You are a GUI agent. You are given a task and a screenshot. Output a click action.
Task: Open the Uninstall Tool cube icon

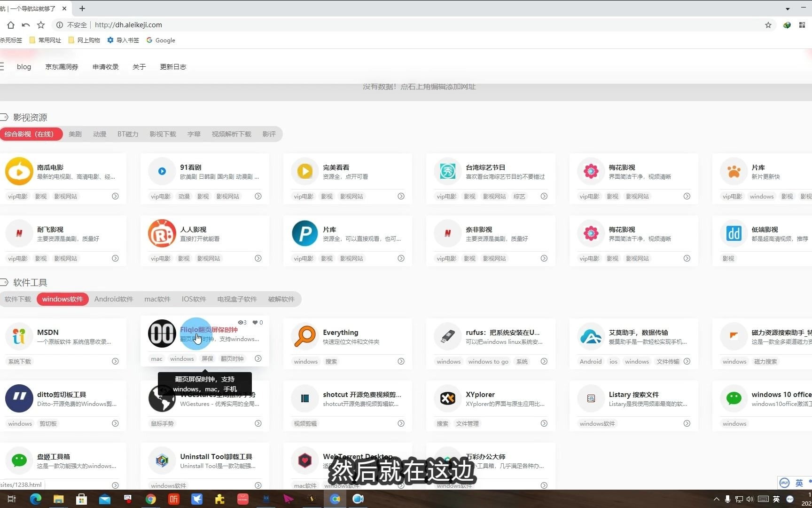click(162, 460)
